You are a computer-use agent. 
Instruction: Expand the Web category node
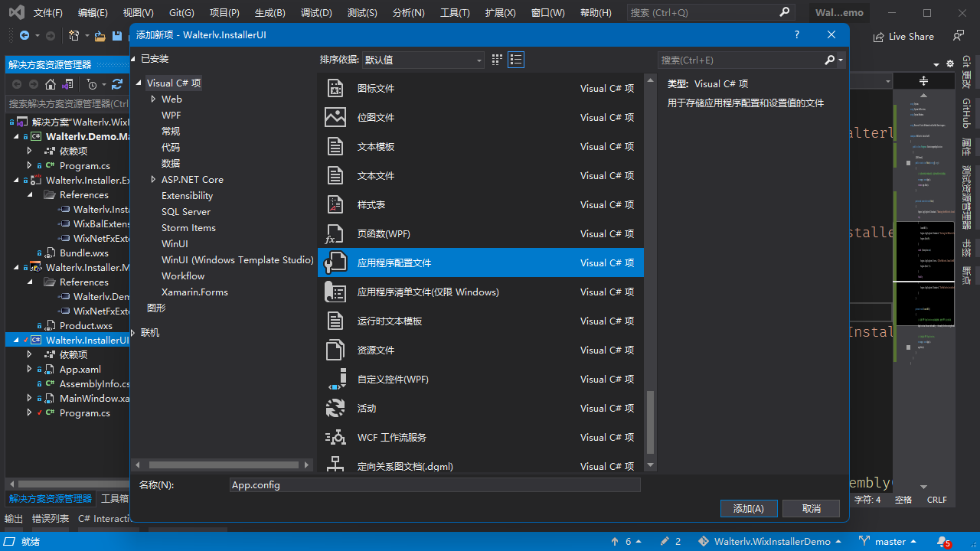coord(153,99)
